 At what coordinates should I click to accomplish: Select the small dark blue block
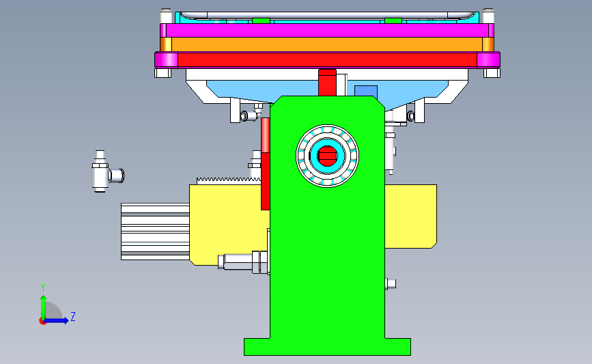[366, 91]
